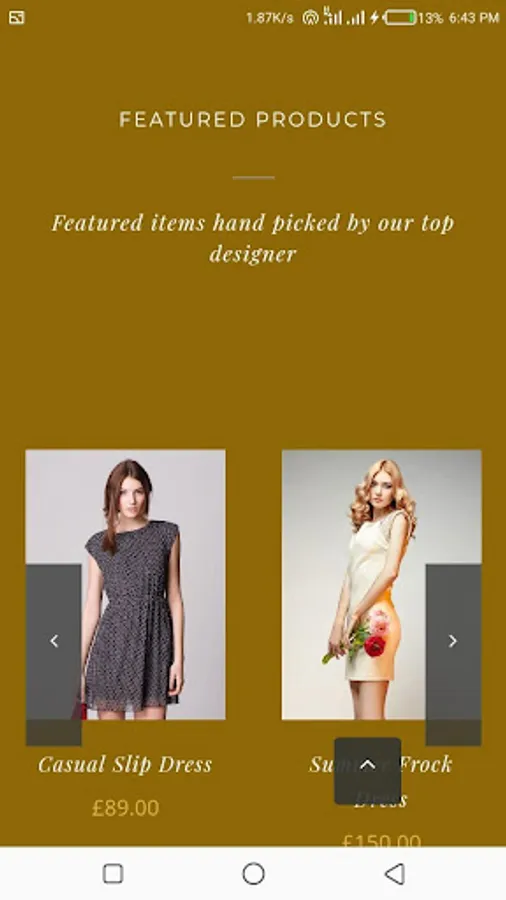Tap the Android recent apps square
506x900 pixels.
click(x=113, y=874)
